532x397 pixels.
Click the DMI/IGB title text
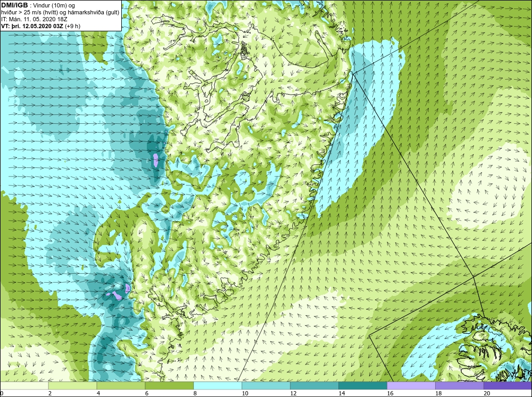click(14, 5)
